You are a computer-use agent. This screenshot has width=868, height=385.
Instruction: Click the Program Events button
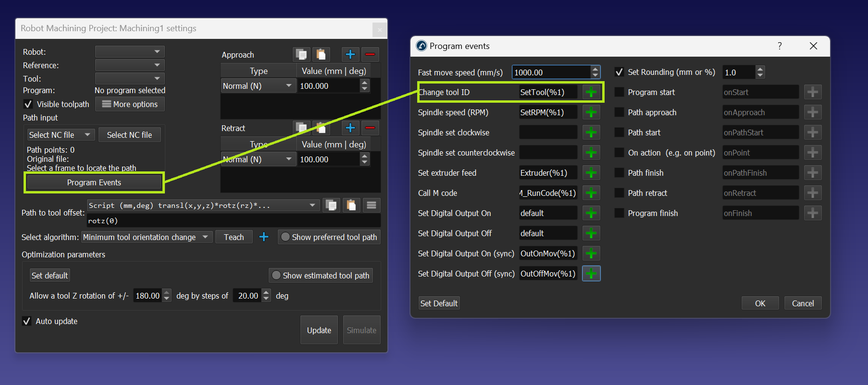[x=94, y=182]
